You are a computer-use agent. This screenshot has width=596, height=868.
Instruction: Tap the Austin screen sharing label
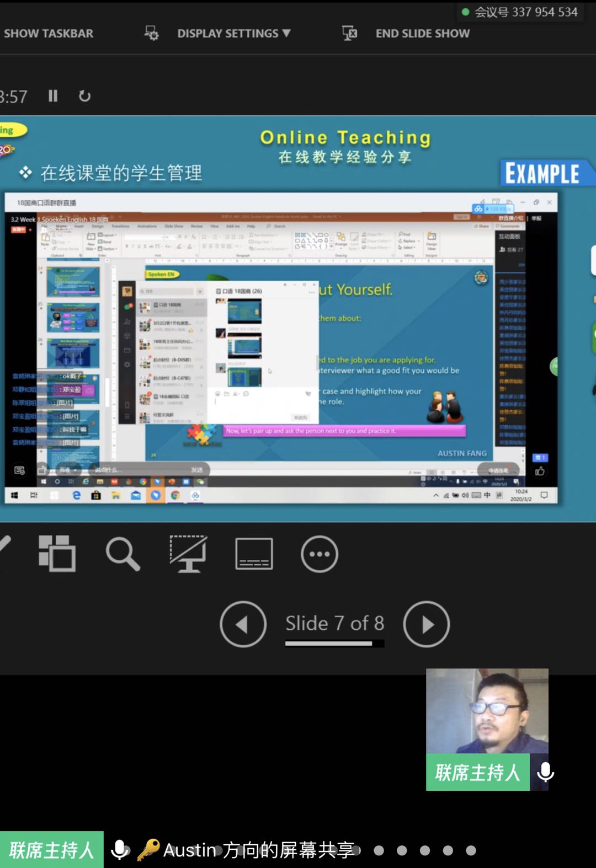coord(258,850)
